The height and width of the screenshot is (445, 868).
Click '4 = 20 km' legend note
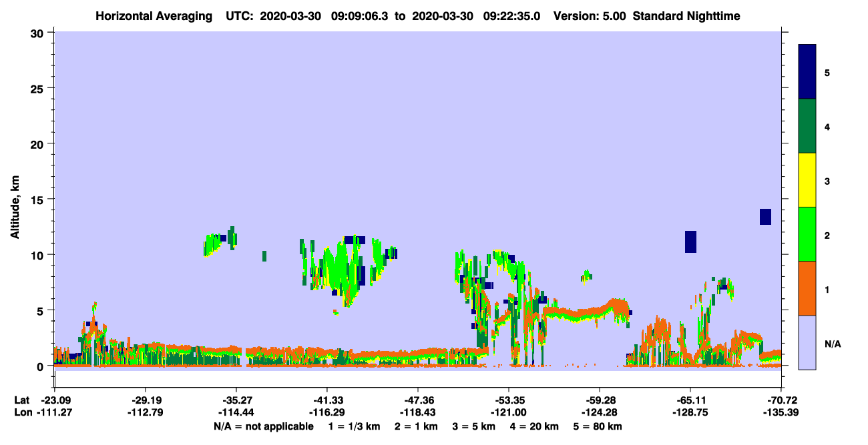[x=534, y=426]
